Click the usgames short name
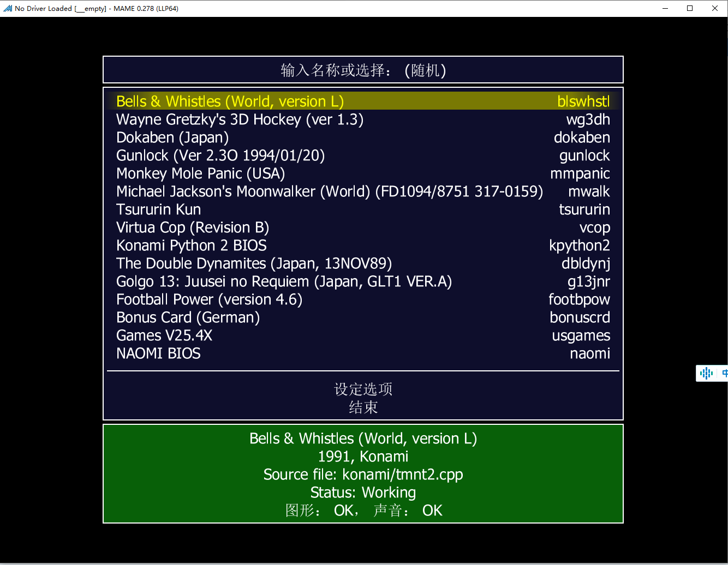The width and height of the screenshot is (728, 565). (x=581, y=335)
